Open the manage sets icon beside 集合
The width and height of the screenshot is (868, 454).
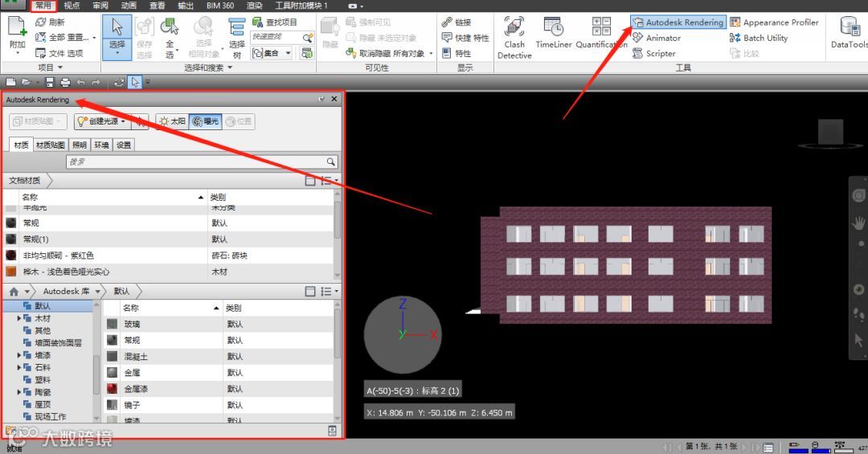pyautogui.click(x=306, y=53)
